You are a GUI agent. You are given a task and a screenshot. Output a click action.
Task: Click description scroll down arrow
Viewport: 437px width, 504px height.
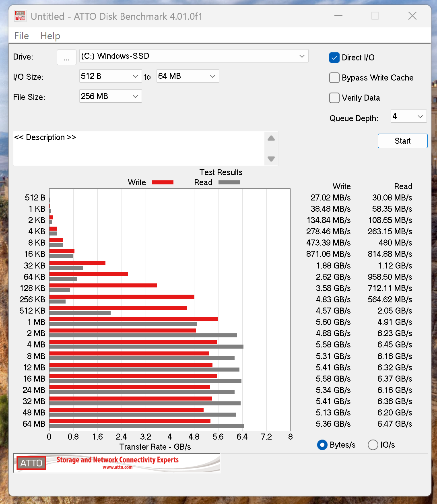pos(271,159)
